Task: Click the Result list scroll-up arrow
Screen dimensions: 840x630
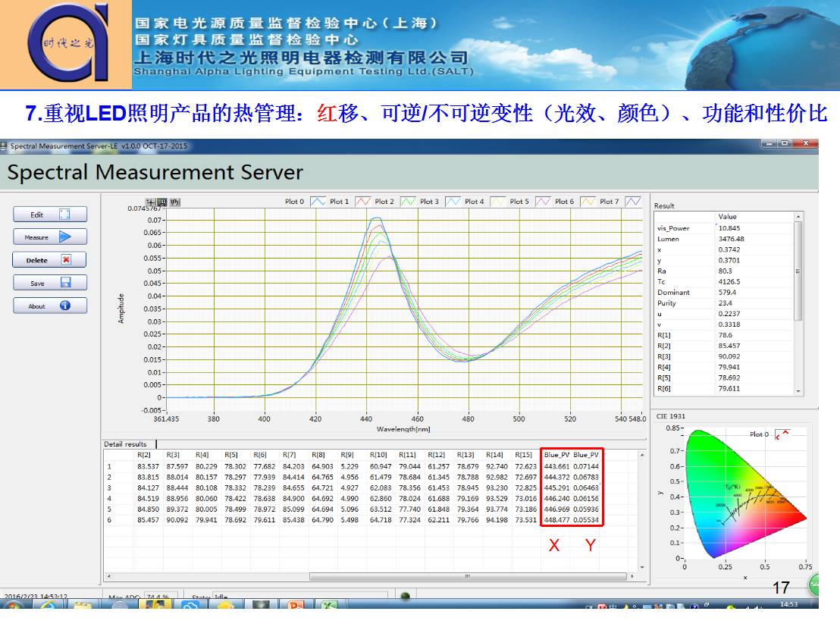Action: pos(798,216)
